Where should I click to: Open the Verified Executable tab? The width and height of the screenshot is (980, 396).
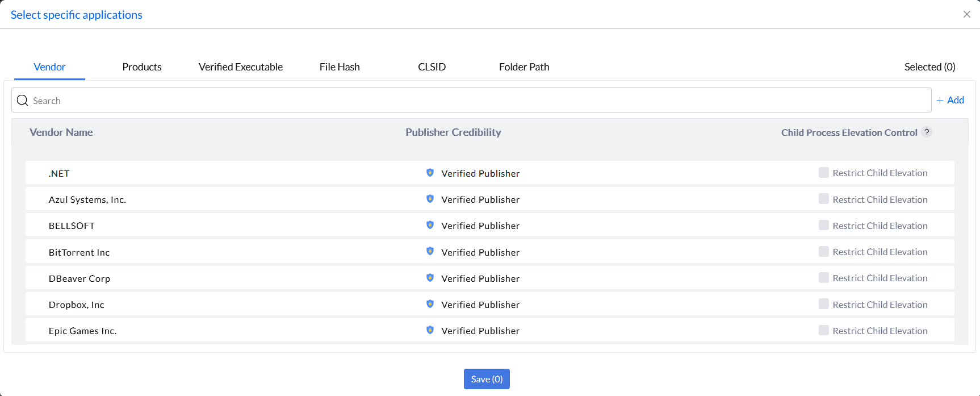coord(241,67)
